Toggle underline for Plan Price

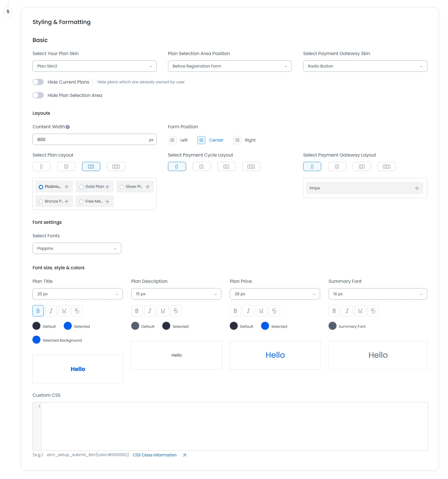tap(261, 311)
